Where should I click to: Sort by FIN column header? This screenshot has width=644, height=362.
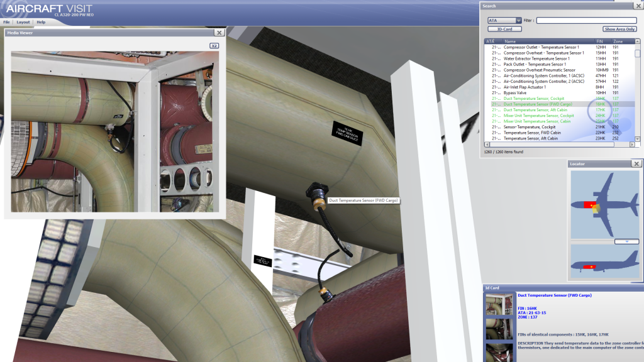point(603,41)
